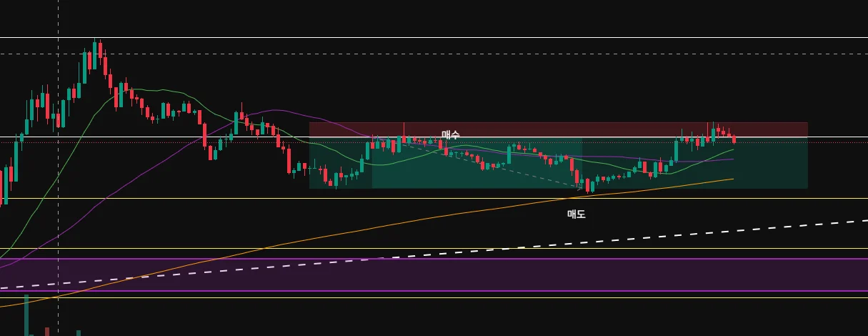Select the red stop-loss zone of the position box

pos(559,129)
